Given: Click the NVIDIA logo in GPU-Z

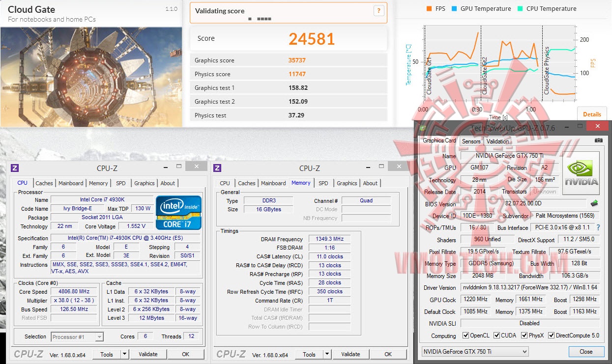Looking at the screenshot, I should click(x=581, y=173).
